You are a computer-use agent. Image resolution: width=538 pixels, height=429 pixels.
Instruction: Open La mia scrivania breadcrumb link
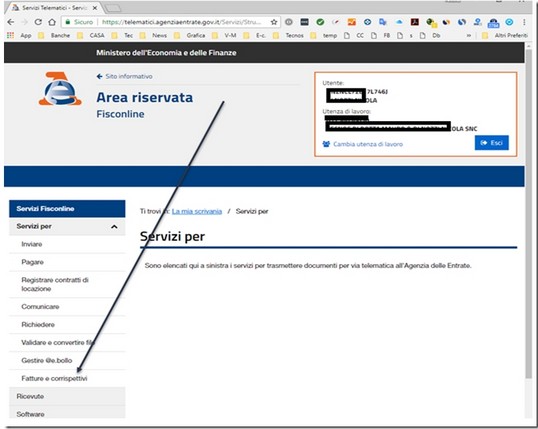point(197,211)
